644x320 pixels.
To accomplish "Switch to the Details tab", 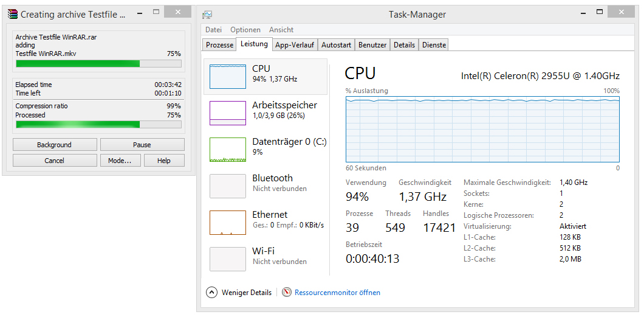I will (x=405, y=45).
